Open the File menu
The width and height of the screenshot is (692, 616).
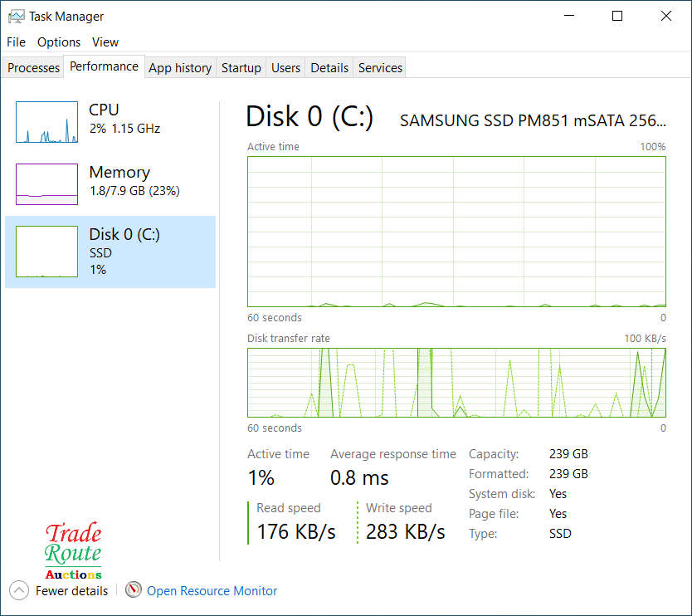[x=16, y=42]
